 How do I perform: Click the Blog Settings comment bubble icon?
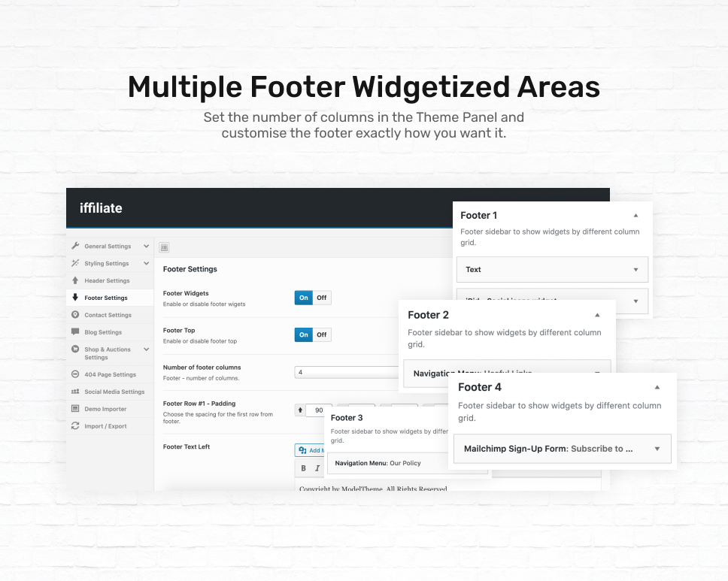point(75,331)
